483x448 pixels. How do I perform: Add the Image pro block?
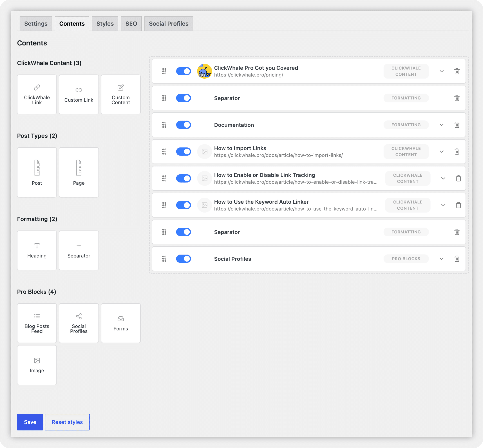pyautogui.click(x=37, y=365)
